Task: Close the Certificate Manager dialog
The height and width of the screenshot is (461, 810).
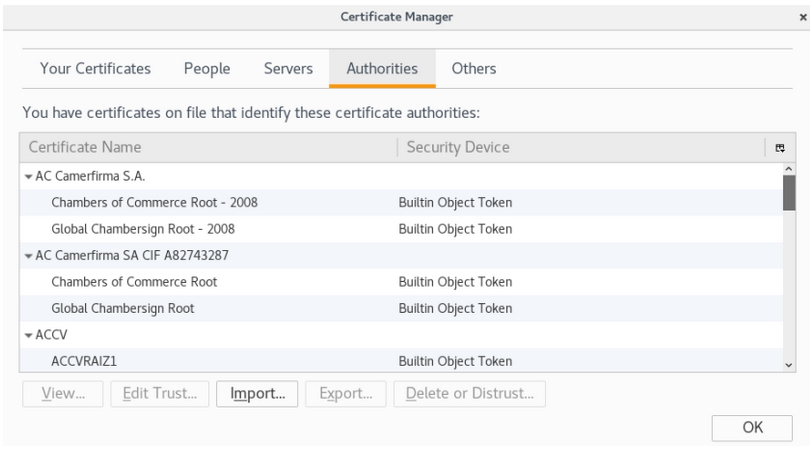Action: [x=803, y=17]
